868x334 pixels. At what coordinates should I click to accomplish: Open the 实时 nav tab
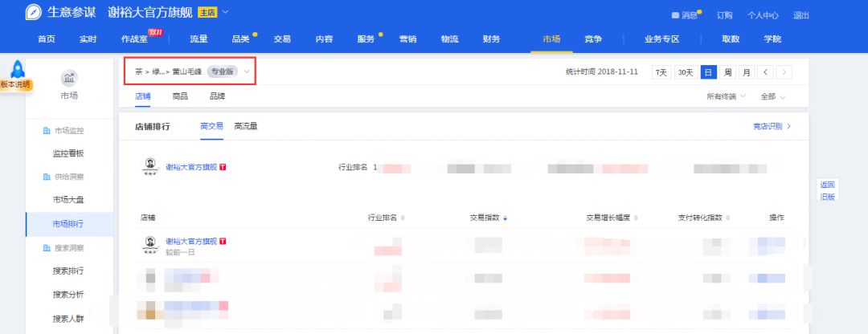pyautogui.click(x=88, y=39)
